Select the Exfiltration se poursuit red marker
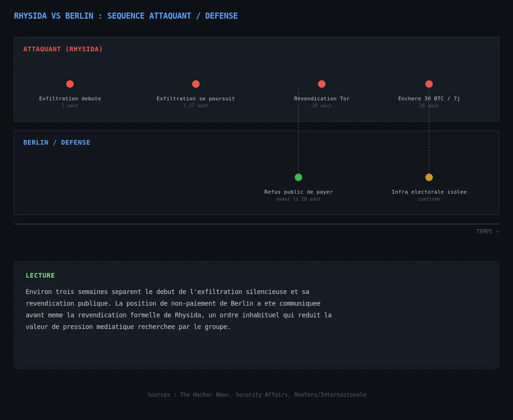Viewport: 513px width, 420px height. [196, 84]
